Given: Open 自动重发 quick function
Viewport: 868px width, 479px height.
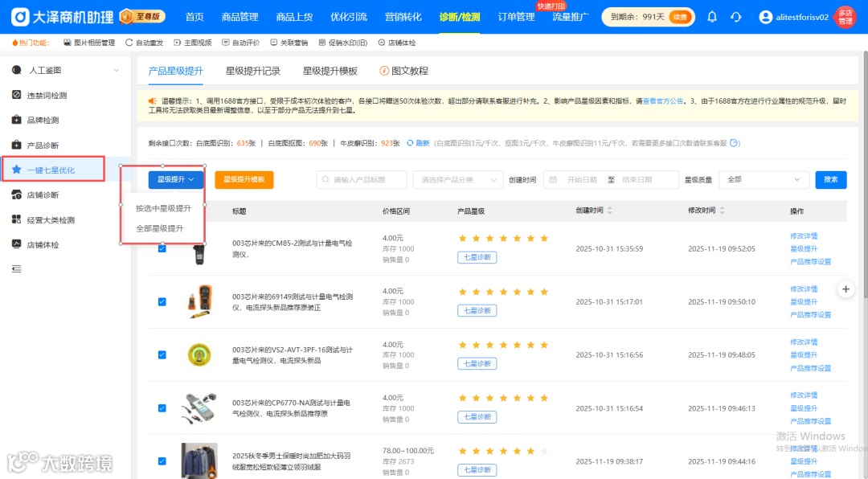Looking at the screenshot, I should coord(145,43).
